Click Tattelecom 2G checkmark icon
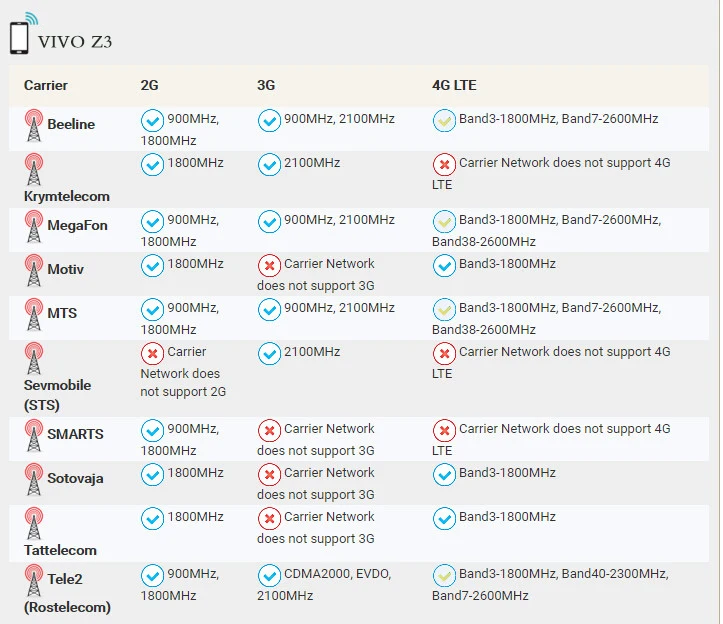This screenshot has width=723, height=624. click(152, 519)
